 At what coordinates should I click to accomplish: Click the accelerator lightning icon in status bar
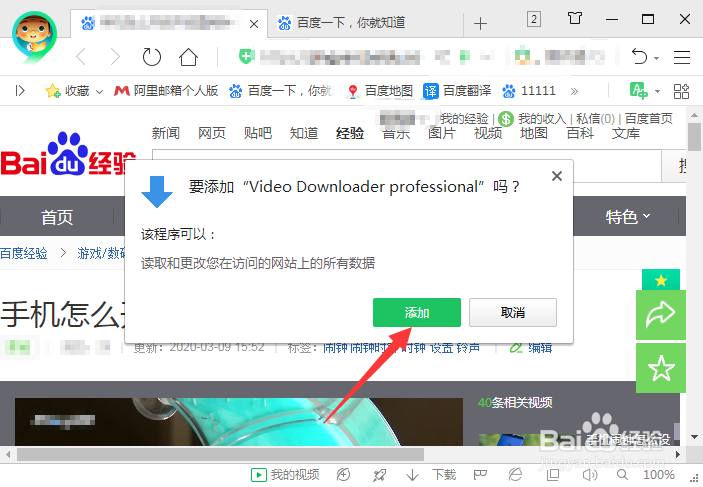click(x=343, y=474)
